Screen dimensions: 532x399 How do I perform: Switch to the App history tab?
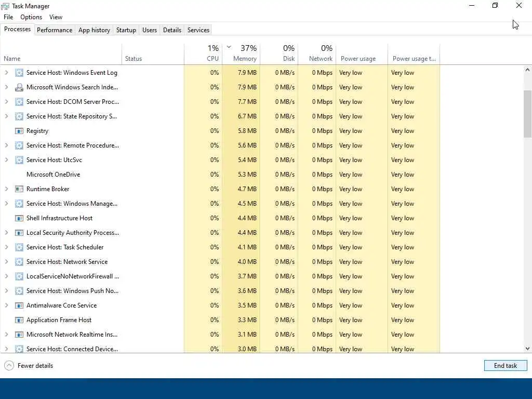click(95, 30)
